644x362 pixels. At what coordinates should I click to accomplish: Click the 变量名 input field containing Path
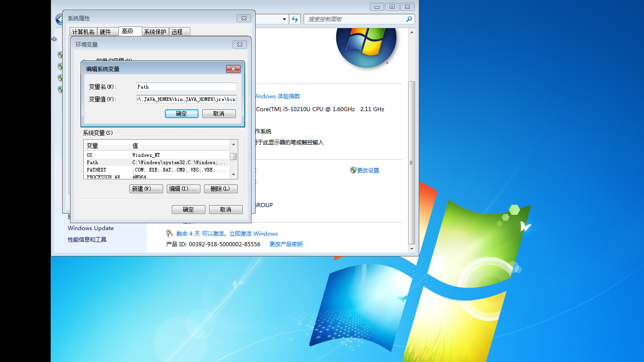187,87
